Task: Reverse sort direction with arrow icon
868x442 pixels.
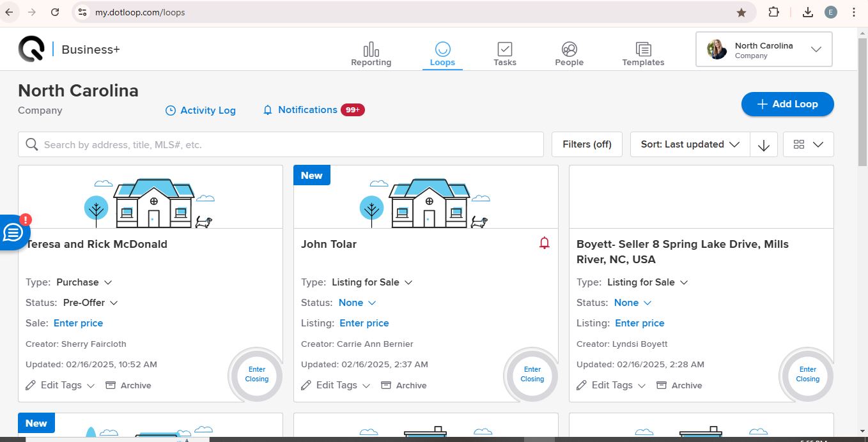Action: tap(764, 145)
